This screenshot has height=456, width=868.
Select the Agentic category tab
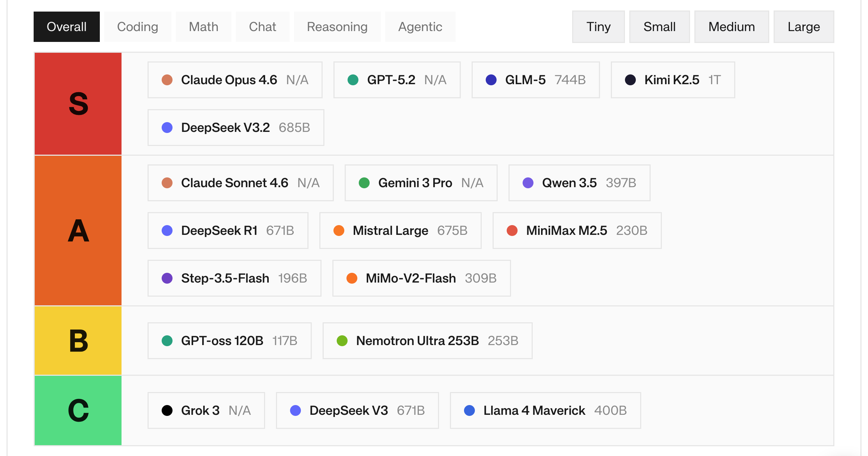[420, 27]
